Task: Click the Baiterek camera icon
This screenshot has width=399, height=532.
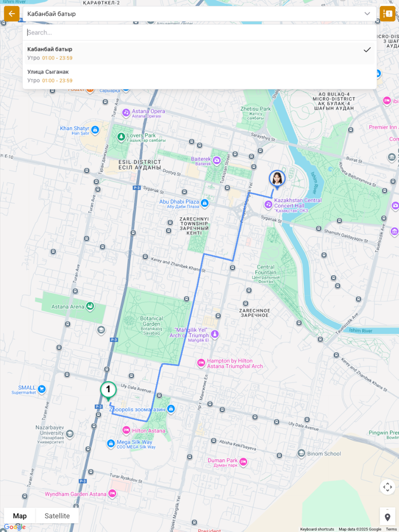Action: coord(217,160)
